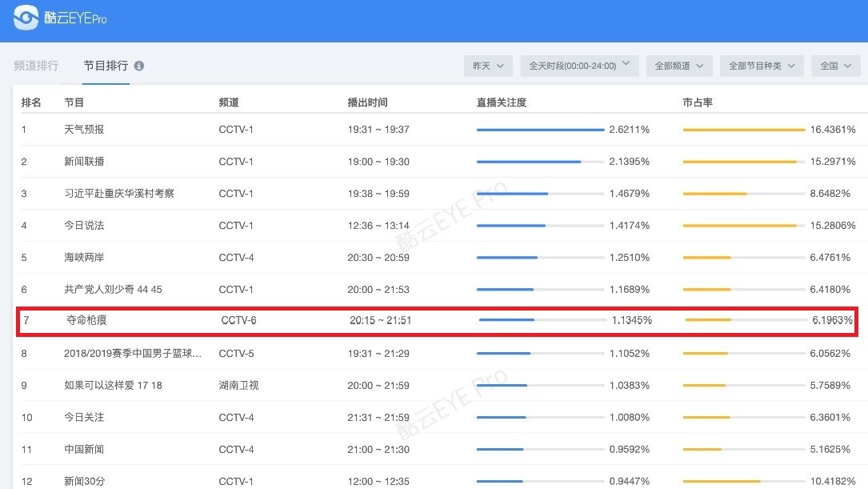Viewport: 868px width, 489px height.
Task: Click the blue 2.1395% attention bar
Action: (x=529, y=162)
